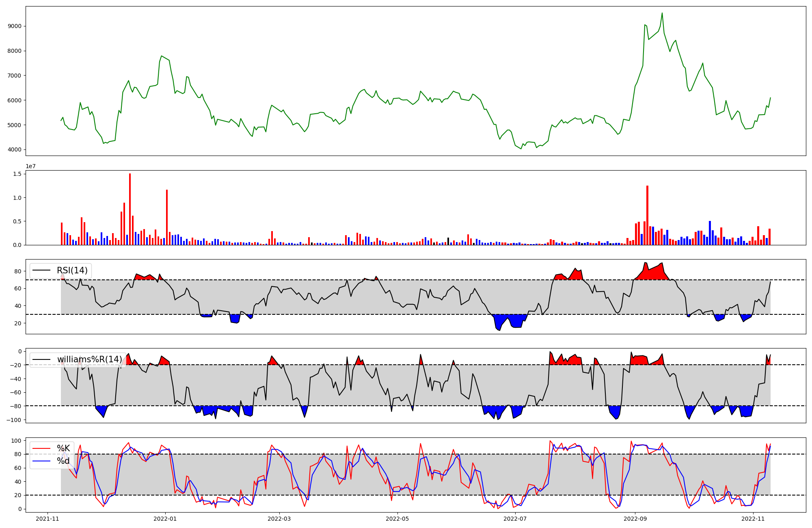Viewport: 812px width, 528px height.
Task: Select the 2022-05 date axis label
Action: click(397, 519)
